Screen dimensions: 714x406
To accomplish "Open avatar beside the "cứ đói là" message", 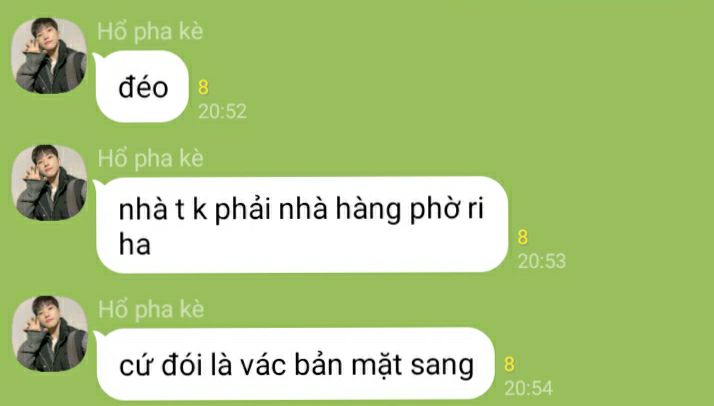I will click(x=50, y=334).
